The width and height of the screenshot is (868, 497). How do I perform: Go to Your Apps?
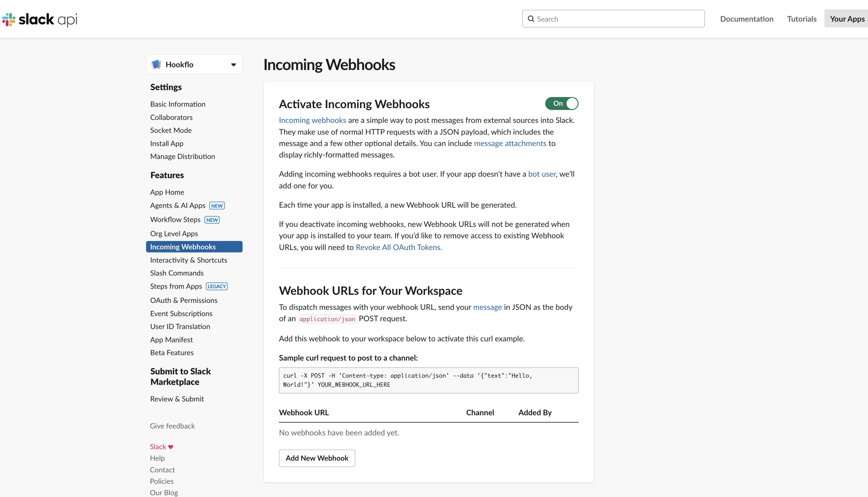pyautogui.click(x=846, y=19)
